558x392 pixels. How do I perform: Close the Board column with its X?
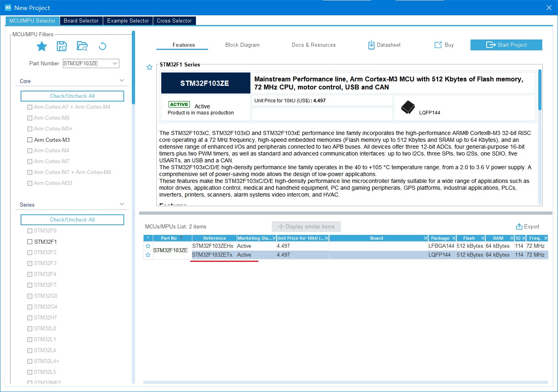click(x=425, y=238)
